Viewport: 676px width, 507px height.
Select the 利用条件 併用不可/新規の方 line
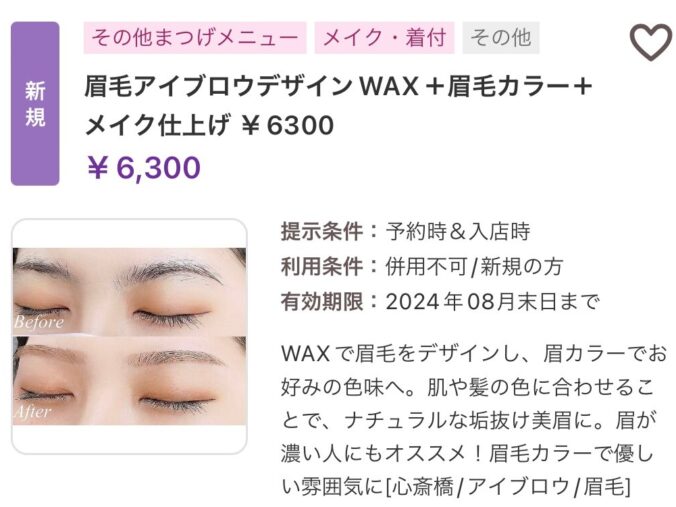422,266
